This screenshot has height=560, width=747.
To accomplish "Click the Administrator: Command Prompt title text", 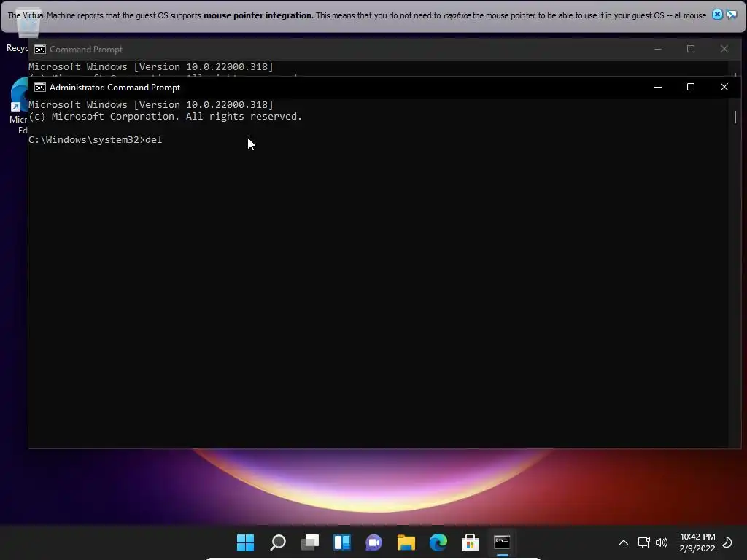I will 115,87.
